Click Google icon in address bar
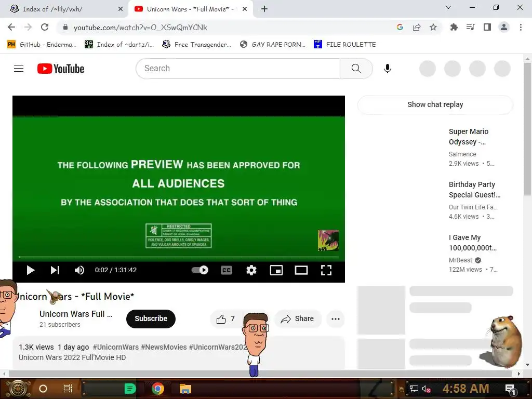The width and height of the screenshot is (532, 399). 400,27
